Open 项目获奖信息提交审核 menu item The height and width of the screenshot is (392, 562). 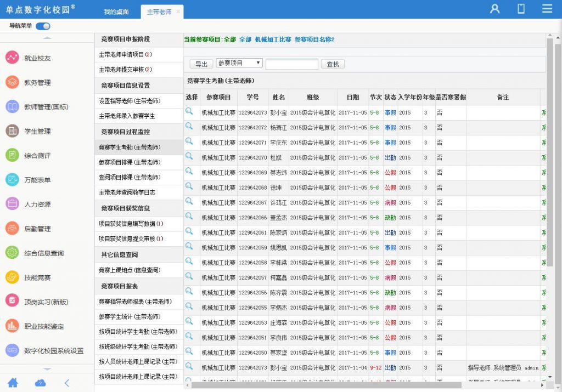coord(139,239)
